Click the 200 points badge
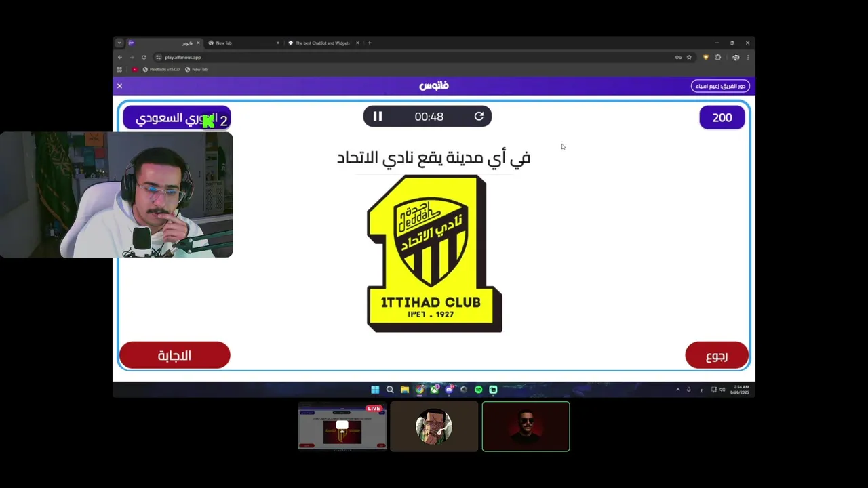 722,117
